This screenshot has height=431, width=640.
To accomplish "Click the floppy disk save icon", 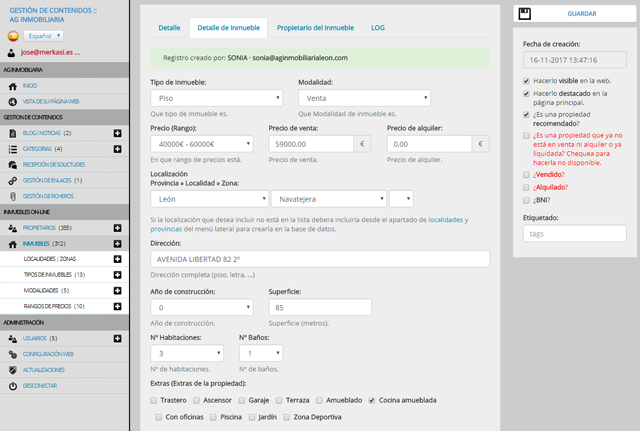I will tap(524, 13).
